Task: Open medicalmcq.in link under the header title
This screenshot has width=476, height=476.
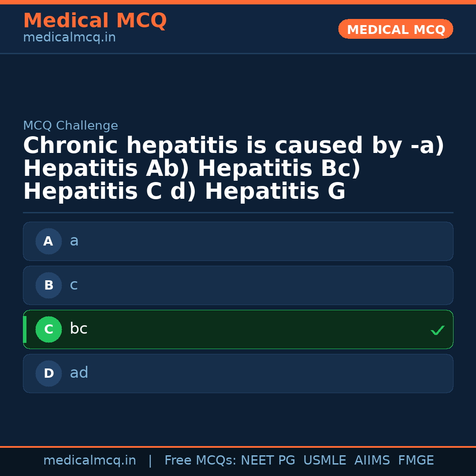Action: pos(69,38)
